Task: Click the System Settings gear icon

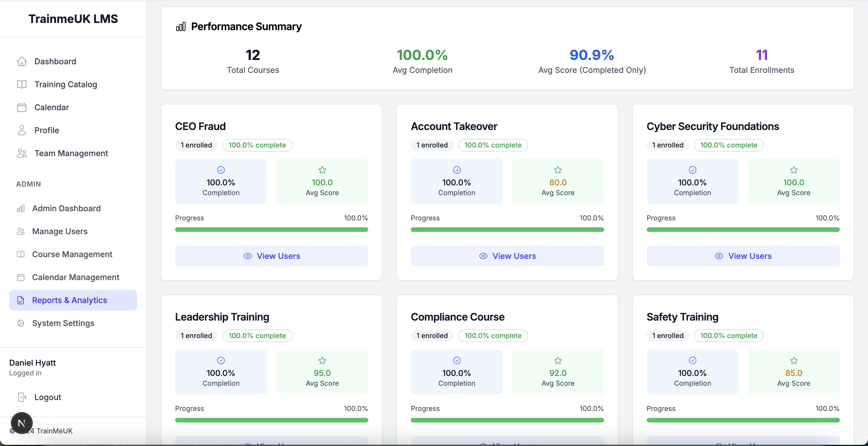Action: tap(21, 323)
